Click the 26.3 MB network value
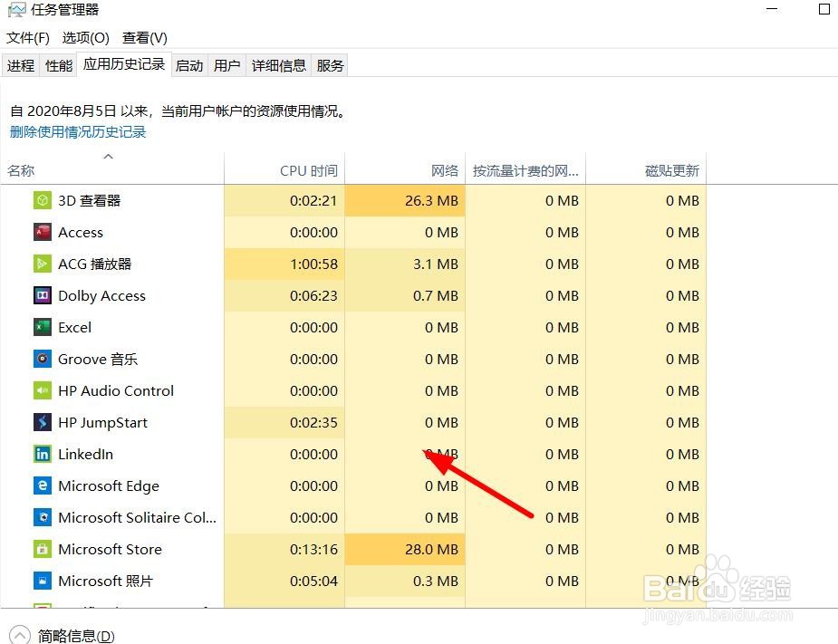Image resolution: width=838 pixels, height=644 pixels. [431, 200]
